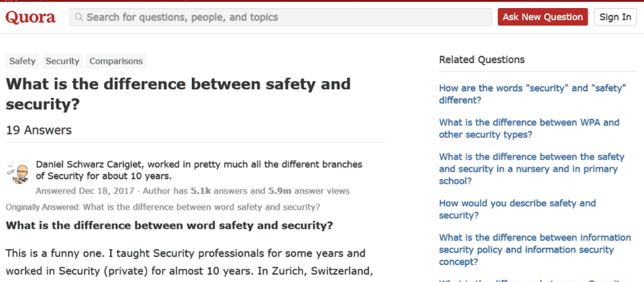
Task: Select the Comparisons topic tag
Action: 116,61
